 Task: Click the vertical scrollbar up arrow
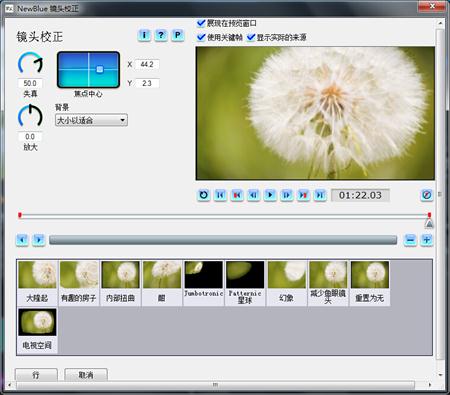[x=440, y=23]
